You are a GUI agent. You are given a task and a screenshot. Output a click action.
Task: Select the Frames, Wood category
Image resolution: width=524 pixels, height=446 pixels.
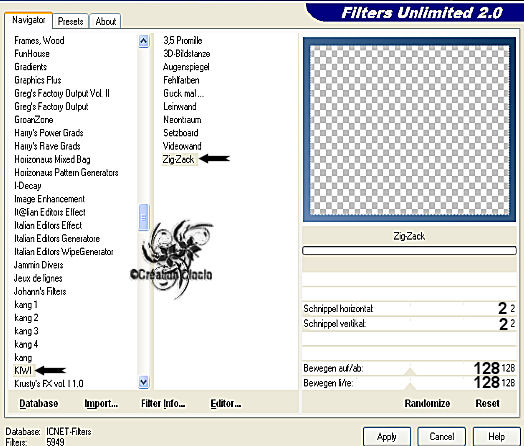39,40
